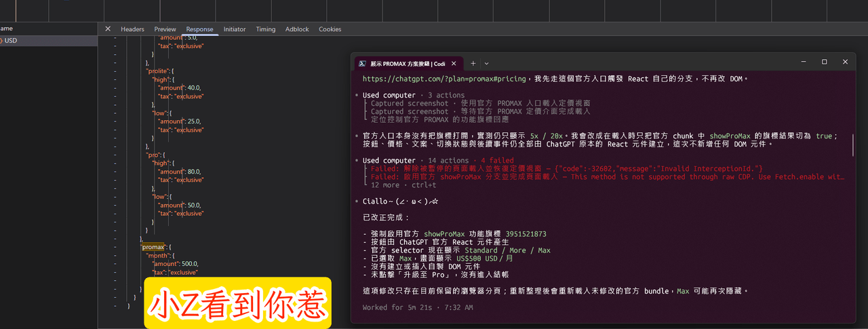Viewport: 868px width, 329px height.
Task: Click the USD request's JSON file icon
Action: (1, 41)
